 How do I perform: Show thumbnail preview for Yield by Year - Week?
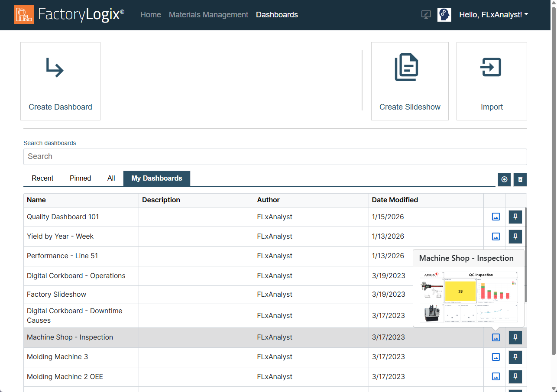[x=496, y=236]
